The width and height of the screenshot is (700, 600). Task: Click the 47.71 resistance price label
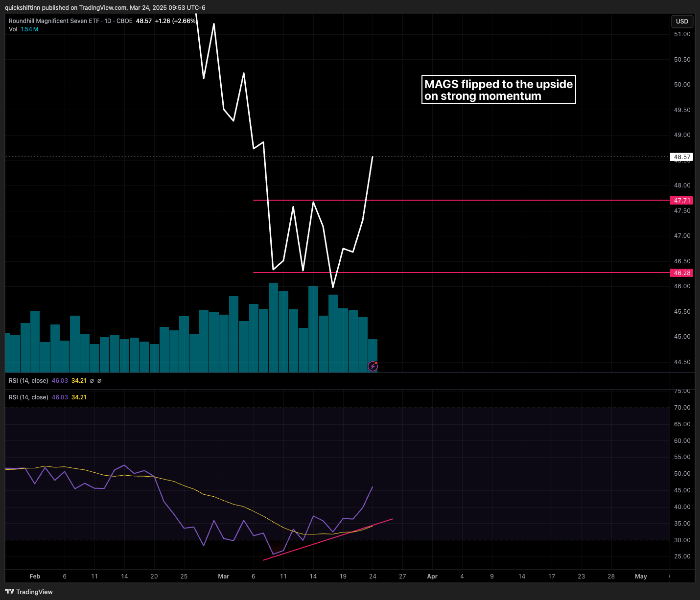682,201
